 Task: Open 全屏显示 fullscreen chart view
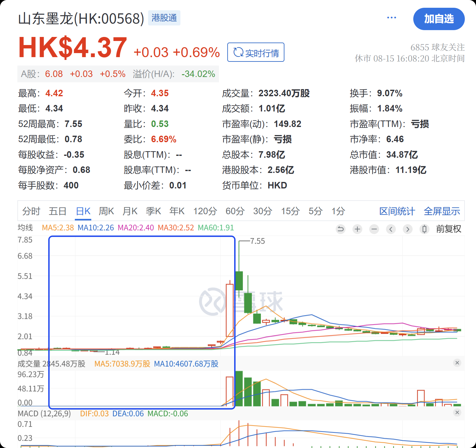(x=442, y=211)
